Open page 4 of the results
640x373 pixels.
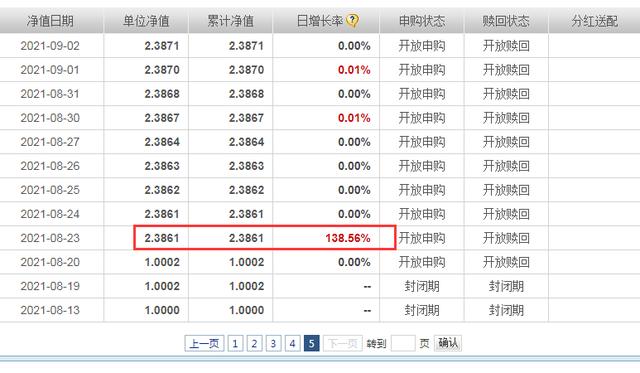click(293, 343)
